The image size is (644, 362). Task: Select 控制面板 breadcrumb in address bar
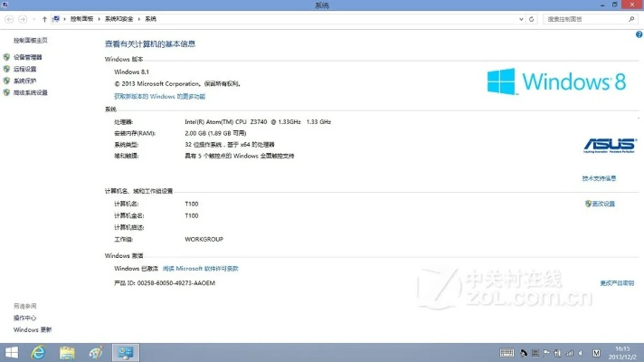[x=82, y=18]
